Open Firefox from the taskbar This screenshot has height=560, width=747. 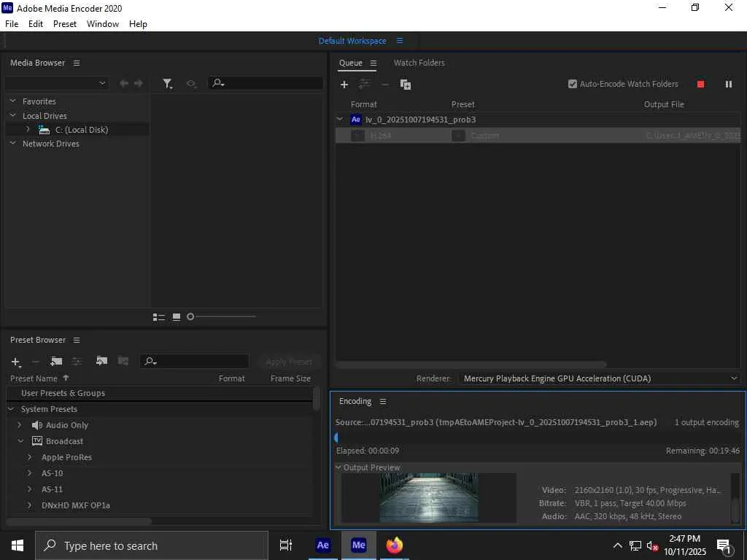coord(394,545)
